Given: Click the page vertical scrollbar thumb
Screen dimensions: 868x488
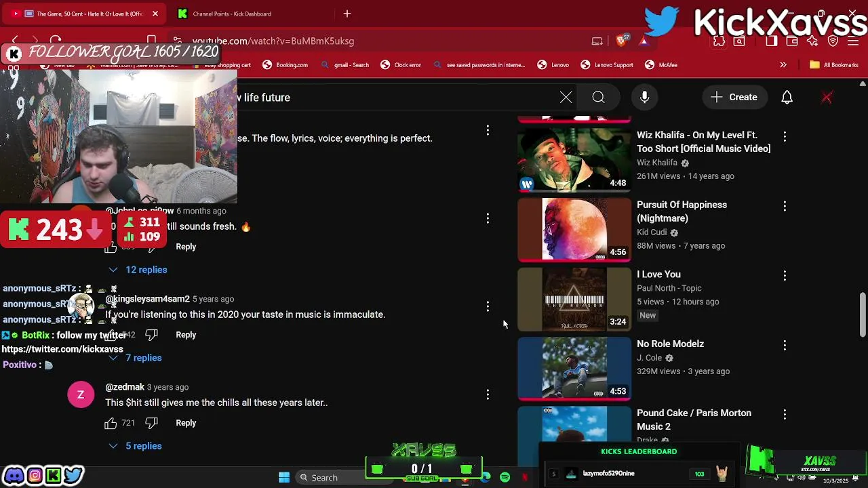Looking at the screenshot, I should click(863, 314).
